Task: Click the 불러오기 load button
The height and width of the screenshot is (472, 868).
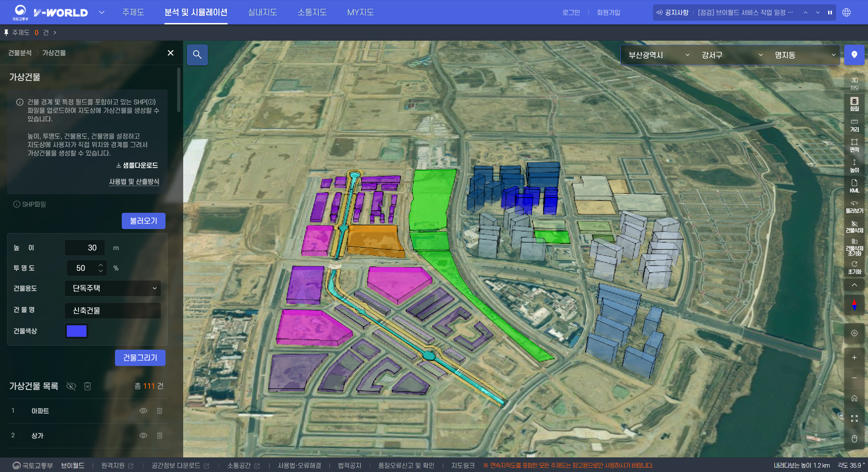Action: (x=143, y=221)
